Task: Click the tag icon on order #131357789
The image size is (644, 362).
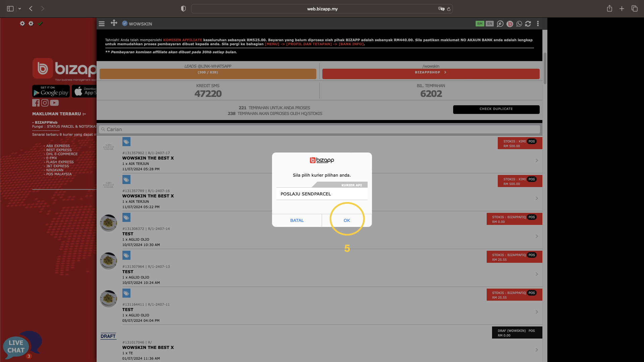Action: pos(126,180)
